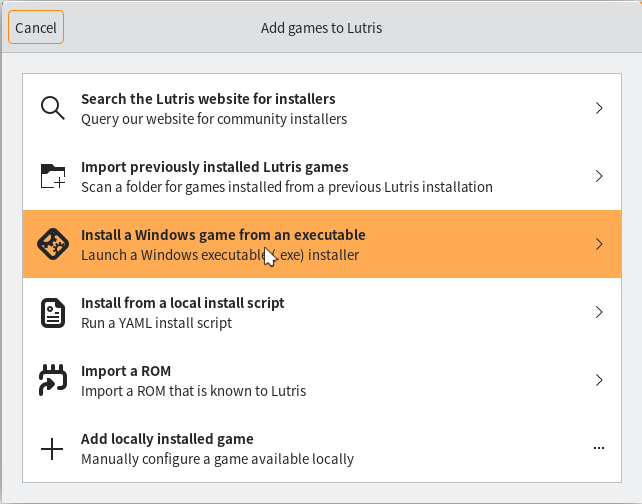Click "Run a YAML install script" text
This screenshot has width=642, height=504.
pyautogui.click(x=156, y=323)
